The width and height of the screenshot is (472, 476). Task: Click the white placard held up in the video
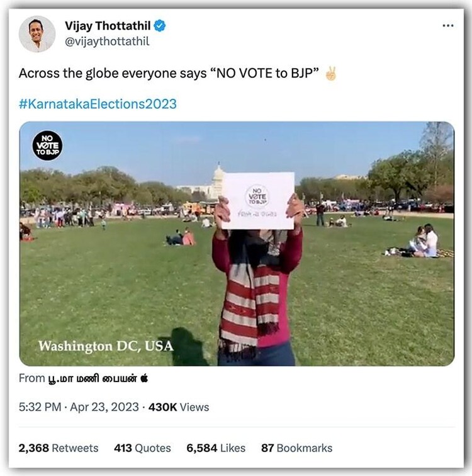pos(258,201)
